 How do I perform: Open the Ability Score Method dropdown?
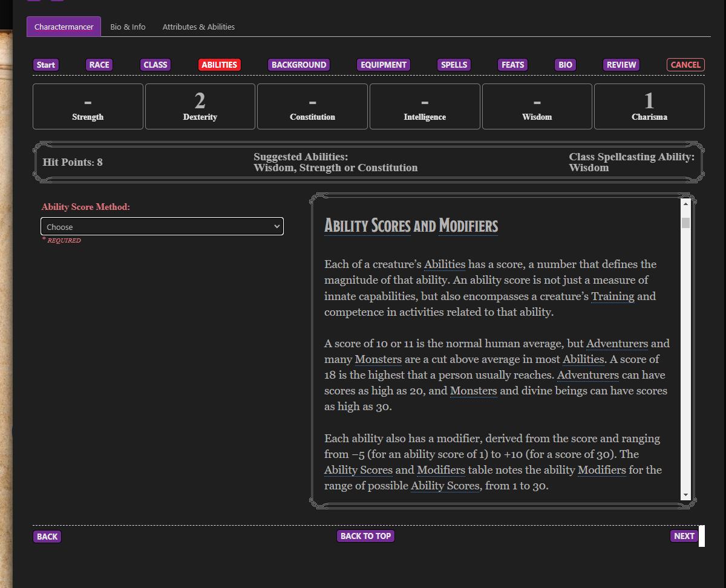click(x=162, y=227)
